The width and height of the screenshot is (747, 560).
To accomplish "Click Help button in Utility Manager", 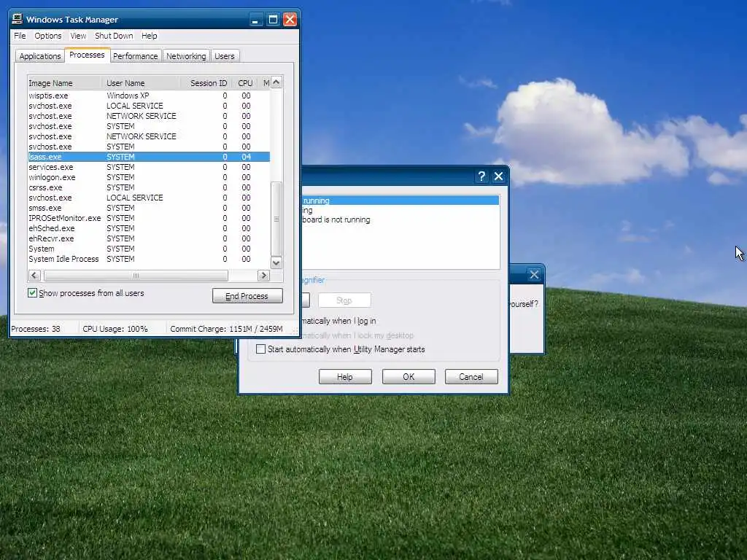I will click(x=345, y=377).
